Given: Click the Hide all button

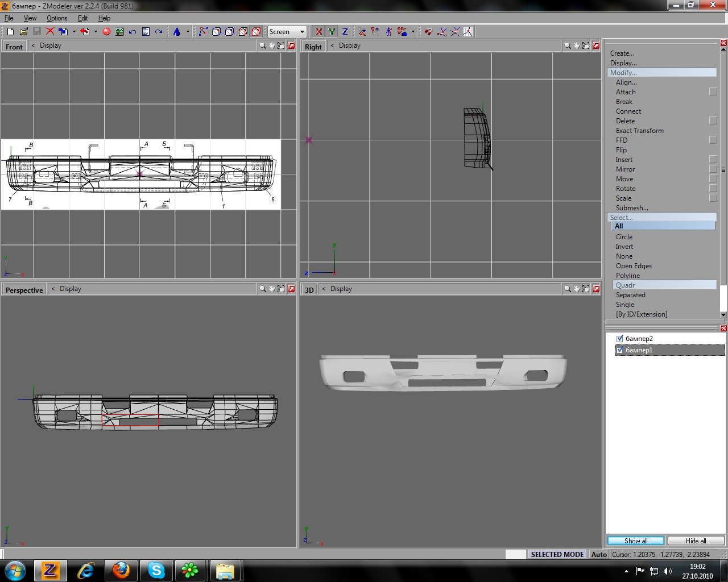Looking at the screenshot, I should (696, 541).
